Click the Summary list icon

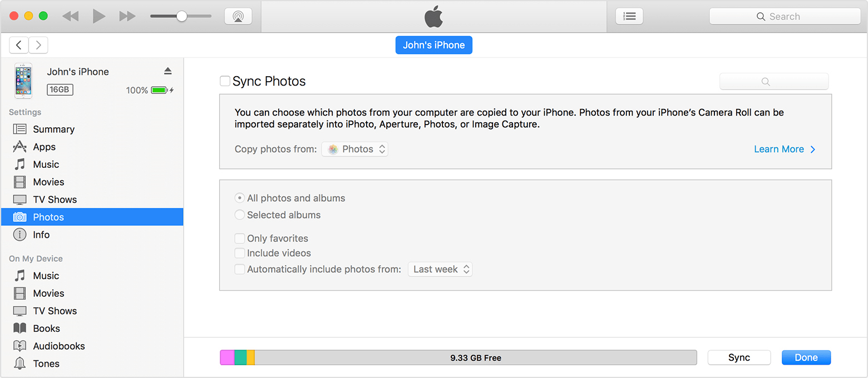[x=19, y=129]
